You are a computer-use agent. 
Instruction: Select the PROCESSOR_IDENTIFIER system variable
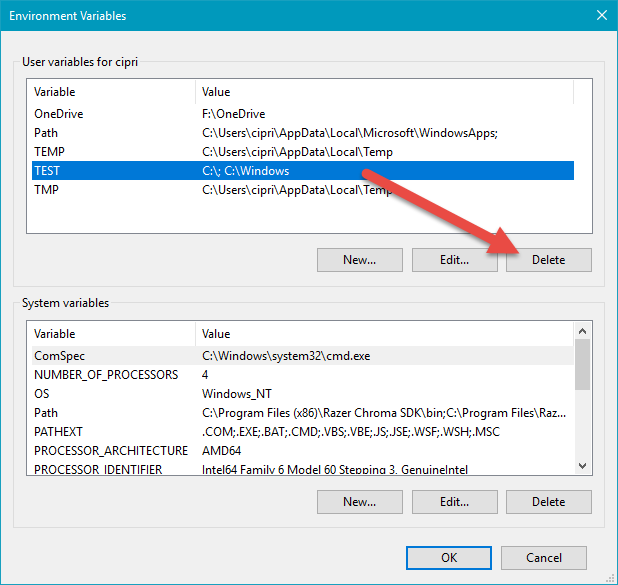[x=303, y=468]
